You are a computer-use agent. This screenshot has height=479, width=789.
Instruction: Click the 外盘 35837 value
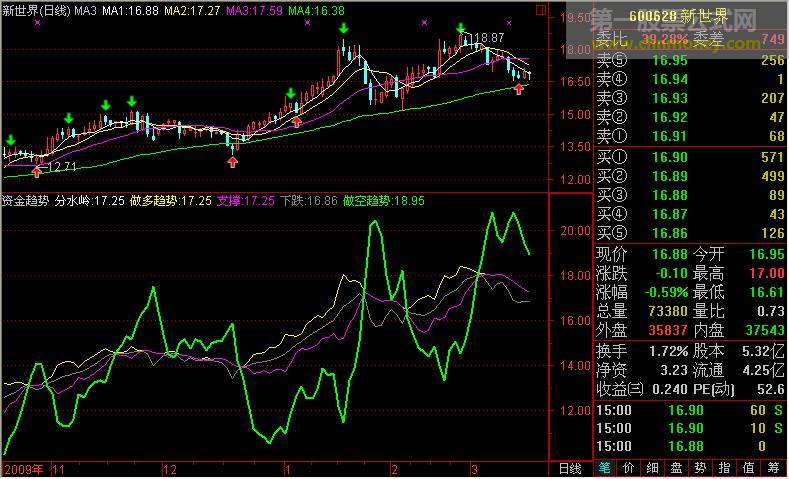coord(668,330)
